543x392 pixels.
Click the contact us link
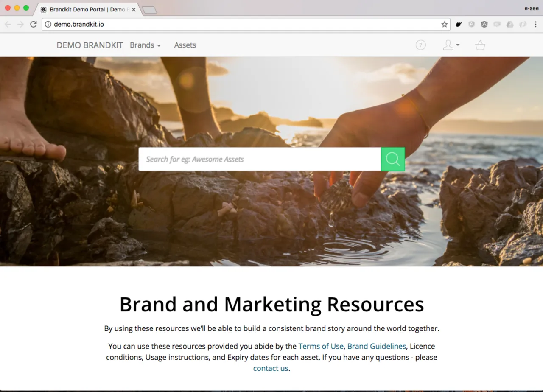271,368
